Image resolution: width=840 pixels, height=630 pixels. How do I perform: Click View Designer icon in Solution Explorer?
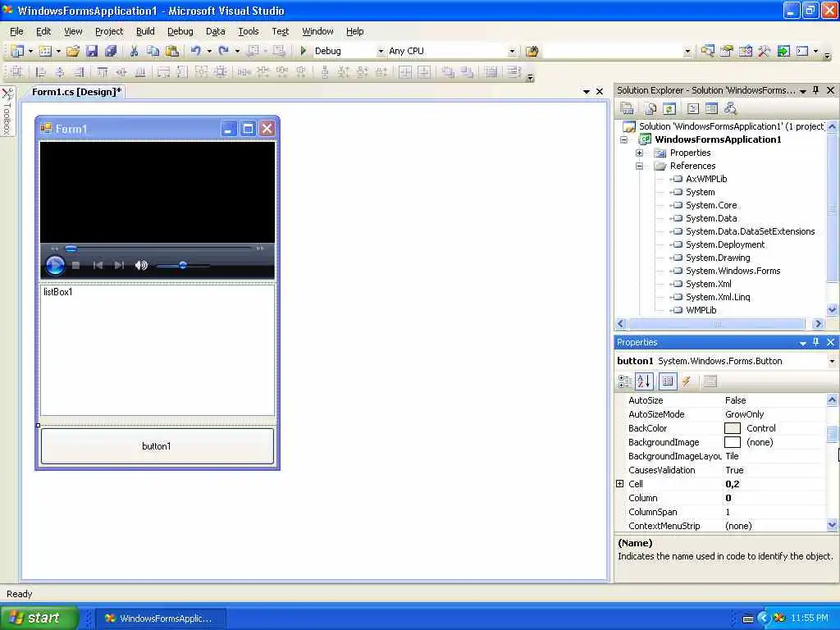[711, 109]
